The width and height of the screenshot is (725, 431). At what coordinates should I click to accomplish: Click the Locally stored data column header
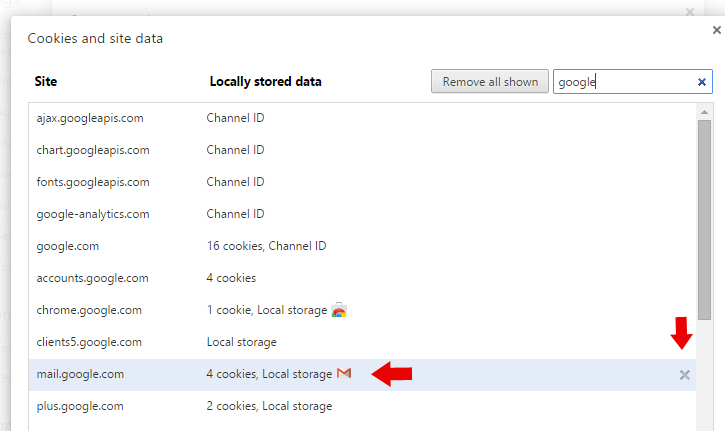pyautogui.click(x=265, y=82)
